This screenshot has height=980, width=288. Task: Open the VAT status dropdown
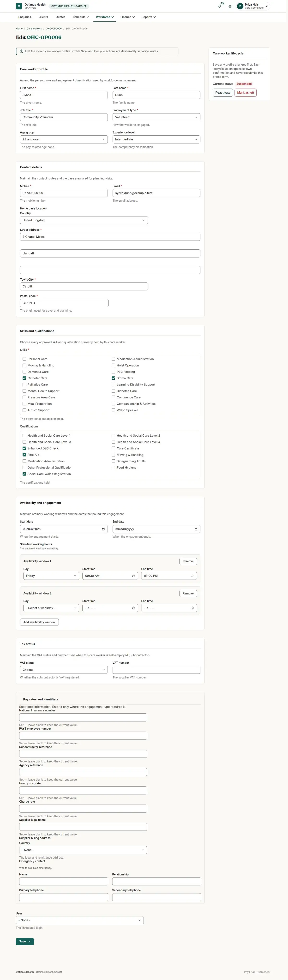(x=64, y=670)
